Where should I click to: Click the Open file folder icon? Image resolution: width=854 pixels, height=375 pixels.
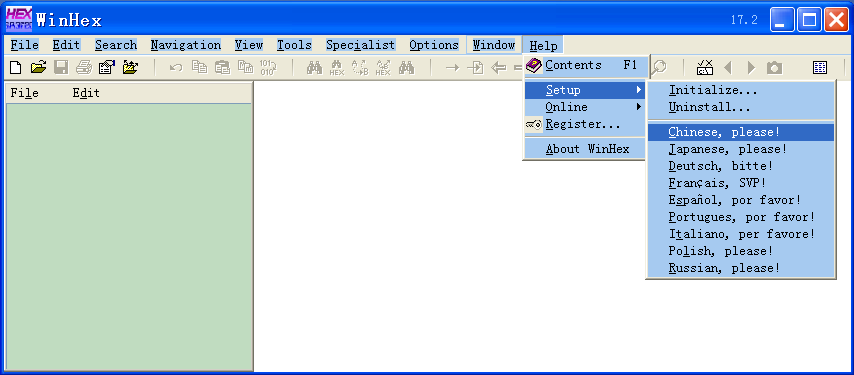(x=38, y=67)
